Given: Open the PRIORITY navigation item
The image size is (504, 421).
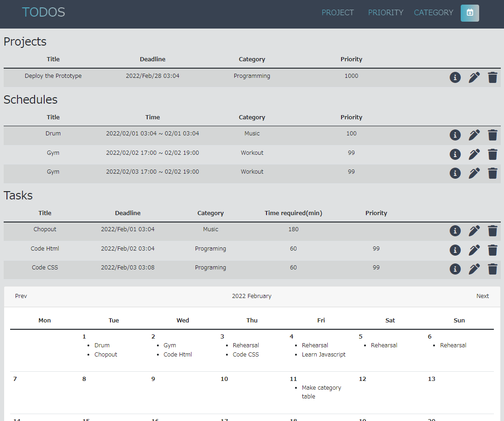Looking at the screenshot, I should point(385,13).
